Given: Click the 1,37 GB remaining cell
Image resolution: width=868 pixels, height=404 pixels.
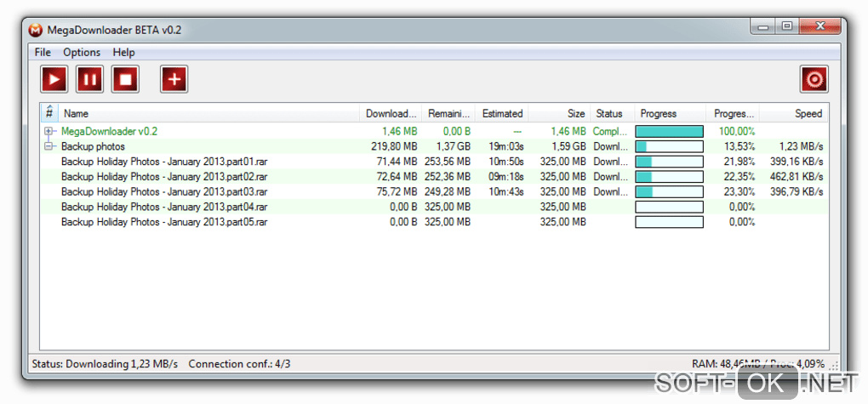Looking at the screenshot, I should pyautogui.click(x=453, y=146).
